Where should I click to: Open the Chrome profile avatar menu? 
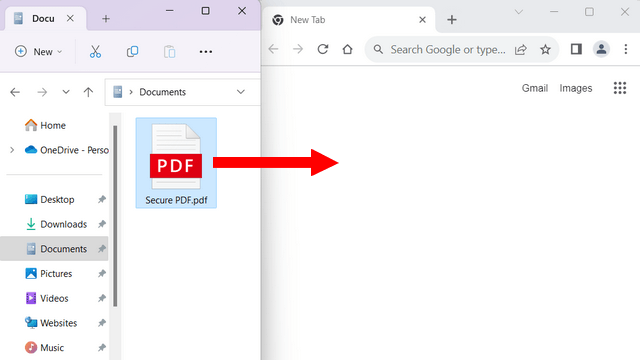(601, 49)
